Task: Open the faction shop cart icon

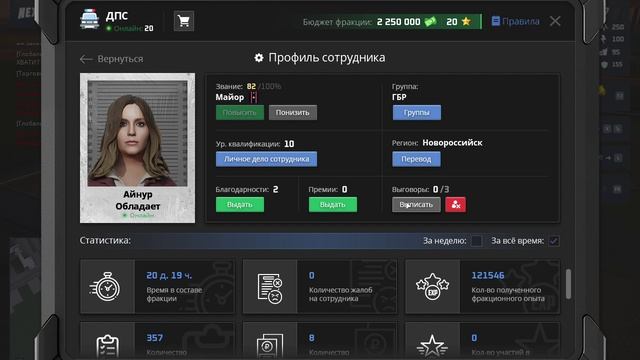Action: pyautogui.click(x=184, y=21)
